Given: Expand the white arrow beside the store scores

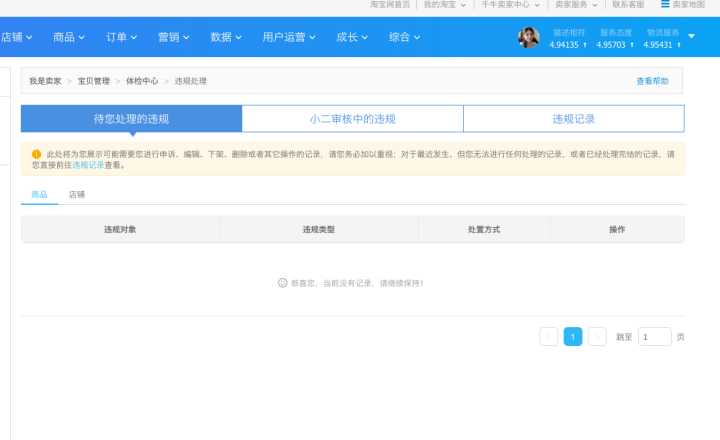Looking at the screenshot, I should coord(692,37).
